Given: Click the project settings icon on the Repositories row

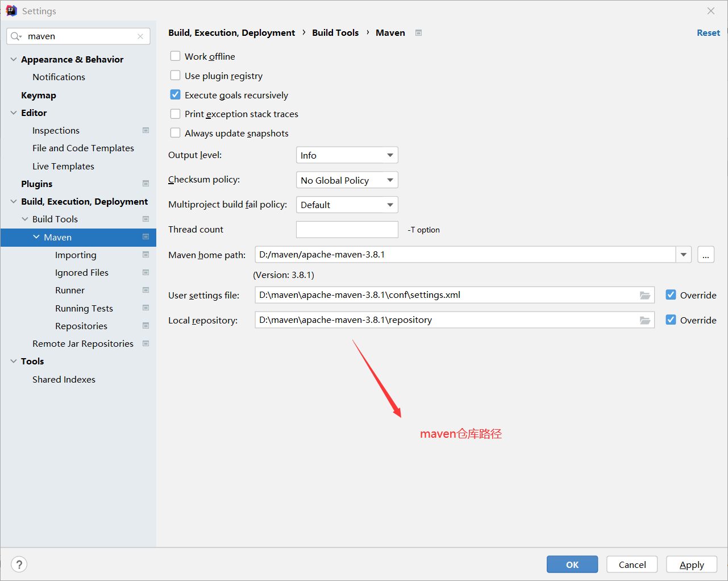Looking at the screenshot, I should point(145,326).
